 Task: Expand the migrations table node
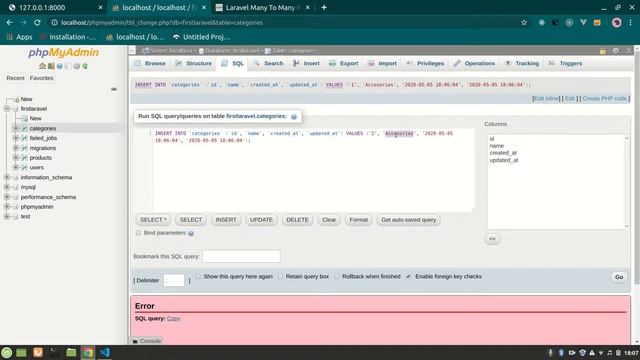point(16,148)
